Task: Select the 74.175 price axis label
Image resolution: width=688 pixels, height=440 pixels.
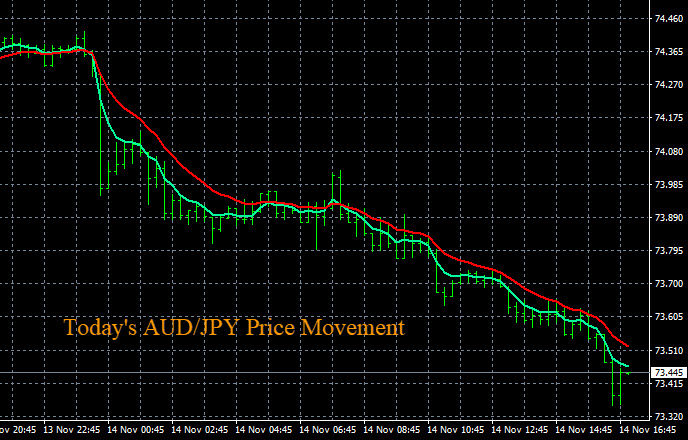Action: (667, 119)
